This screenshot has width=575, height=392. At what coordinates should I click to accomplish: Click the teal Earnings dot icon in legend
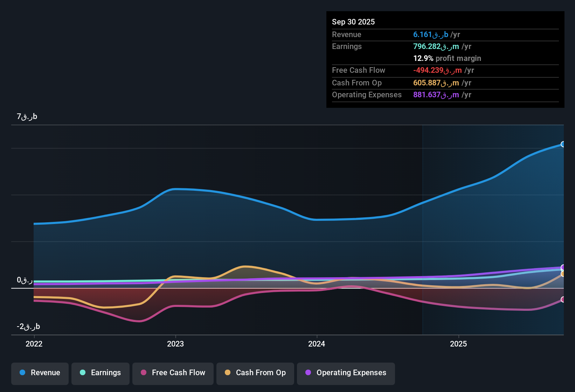click(x=83, y=373)
